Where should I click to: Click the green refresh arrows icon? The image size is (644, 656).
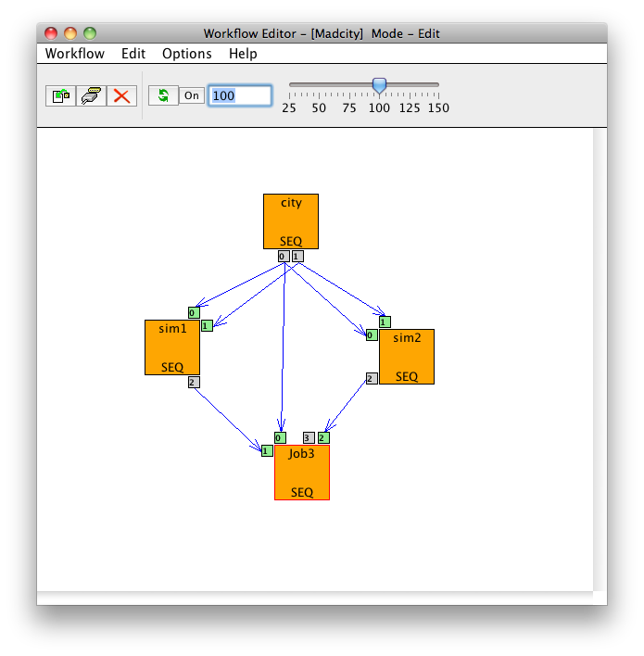(x=163, y=95)
